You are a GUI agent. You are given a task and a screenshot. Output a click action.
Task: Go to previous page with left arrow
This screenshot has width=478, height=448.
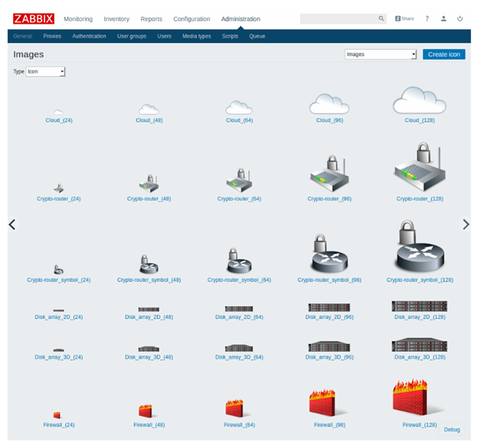[x=12, y=224]
